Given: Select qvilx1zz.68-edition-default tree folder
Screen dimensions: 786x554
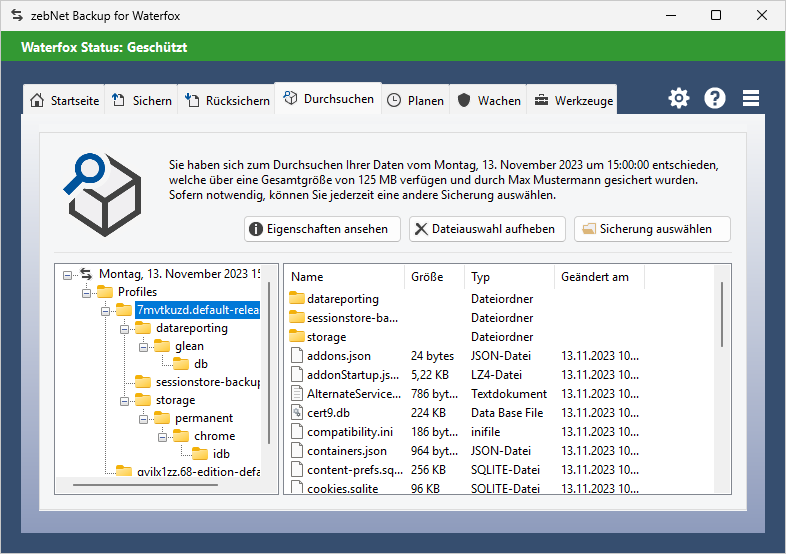Looking at the screenshot, I should (198, 472).
